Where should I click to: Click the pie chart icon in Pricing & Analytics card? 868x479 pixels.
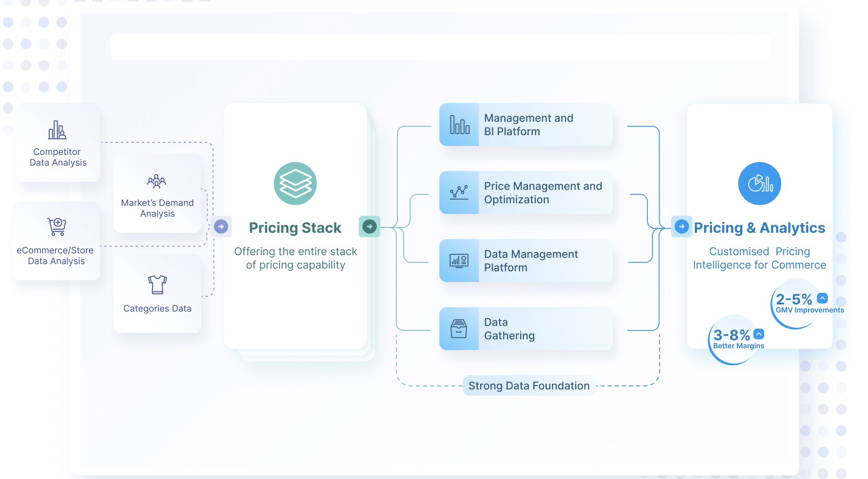pyautogui.click(x=759, y=184)
